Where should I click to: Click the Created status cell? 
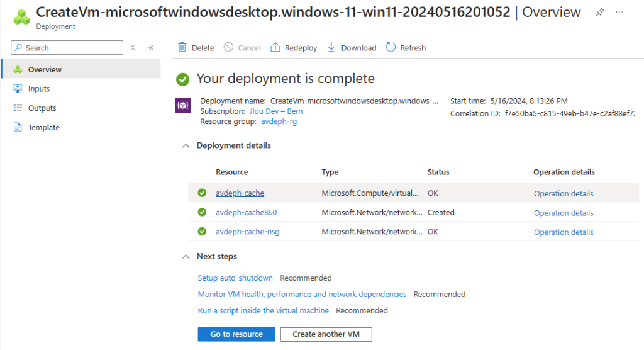tap(441, 212)
